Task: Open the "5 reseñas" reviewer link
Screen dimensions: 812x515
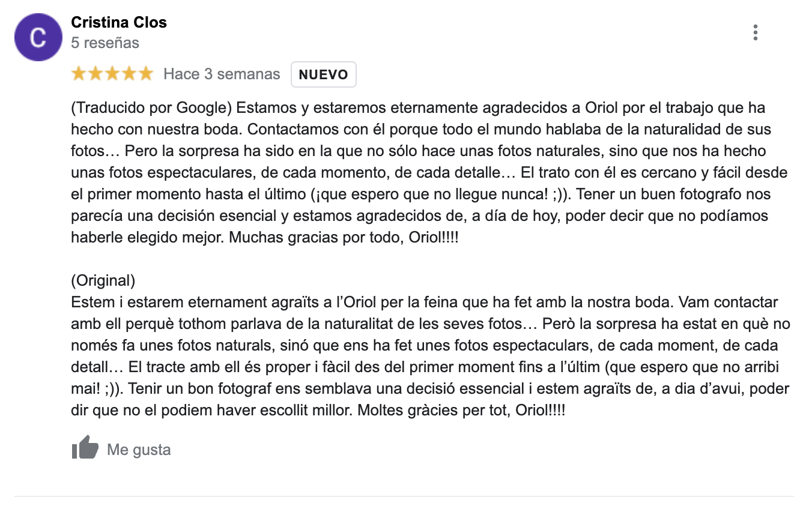Action: pos(105,43)
